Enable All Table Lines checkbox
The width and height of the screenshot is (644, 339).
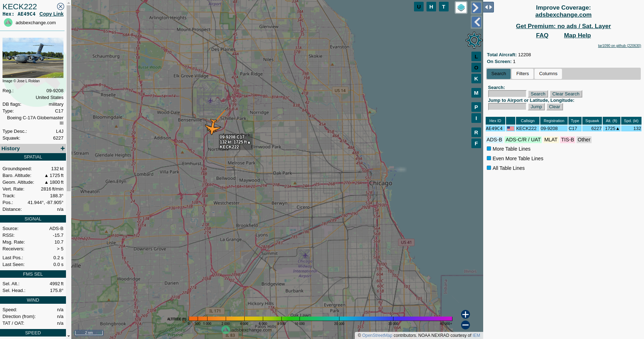point(489,168)
